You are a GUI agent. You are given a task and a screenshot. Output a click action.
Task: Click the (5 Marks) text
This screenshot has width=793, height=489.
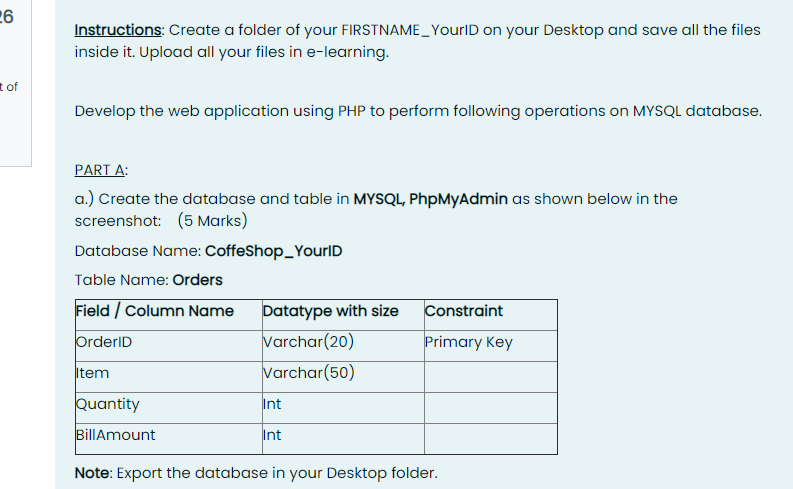pyautogui.click(x=212, y=221)
